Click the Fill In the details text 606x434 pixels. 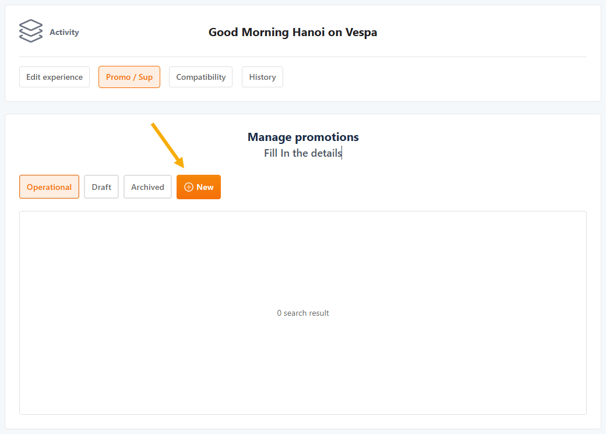pos(303,153)
